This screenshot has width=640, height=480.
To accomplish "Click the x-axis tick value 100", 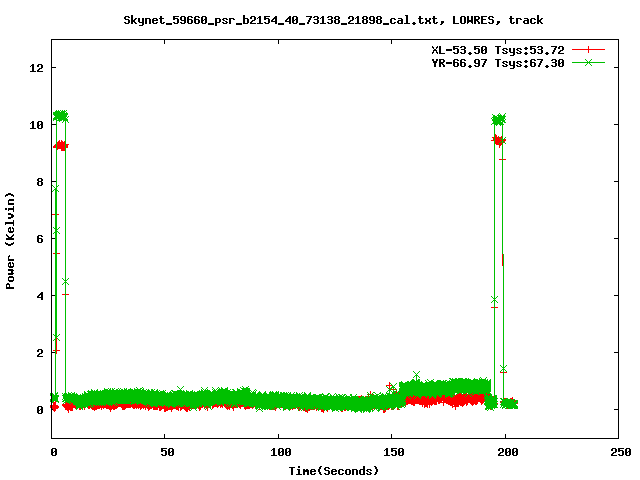I will tap(280, 452).
